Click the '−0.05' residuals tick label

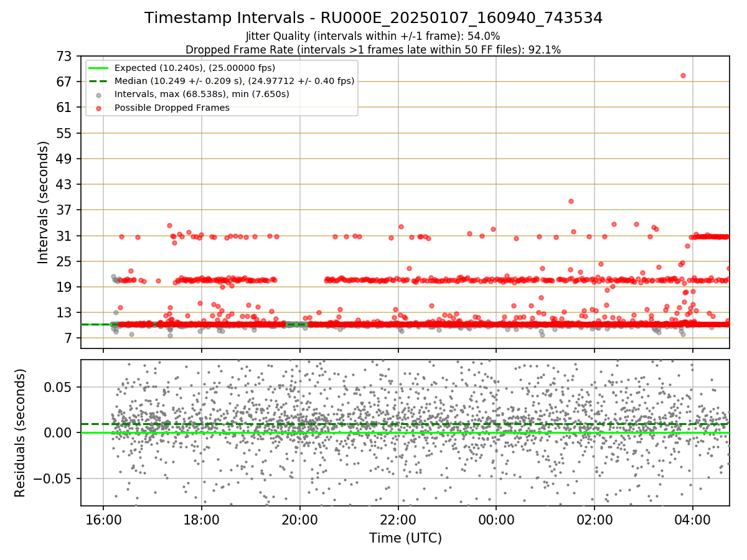click(x=54, y=478)
